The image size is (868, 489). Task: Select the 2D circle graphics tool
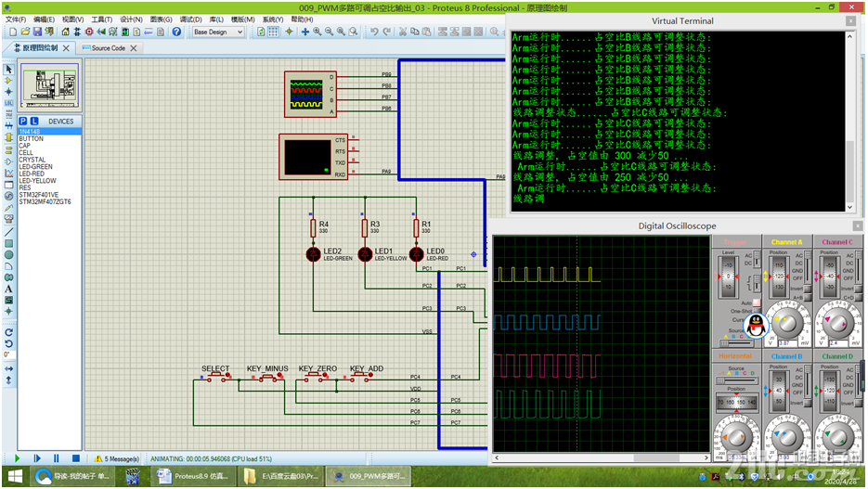(9, 255)
